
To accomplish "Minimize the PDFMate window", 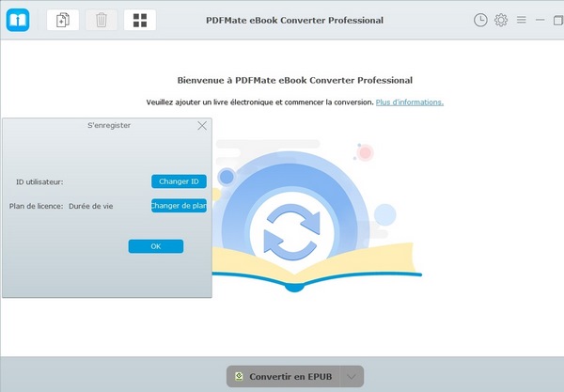I will pyautogui.click(x=540, y=20).
